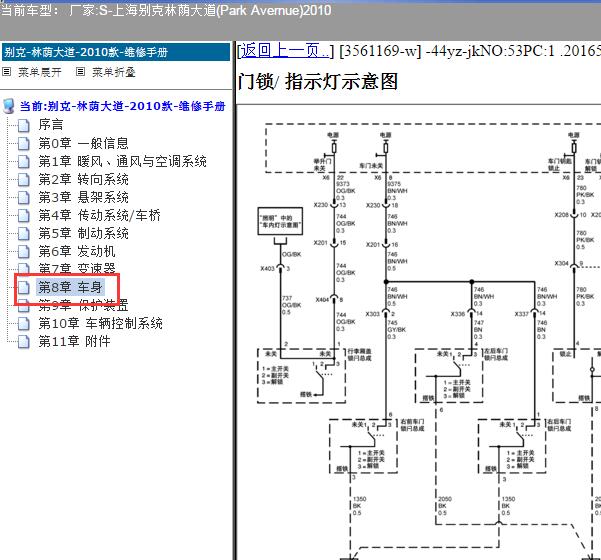The height and width of the screenshot is (560, 601).
Task: Click page icon next to 第3章 悬架系统
Action: click(24, 197)
